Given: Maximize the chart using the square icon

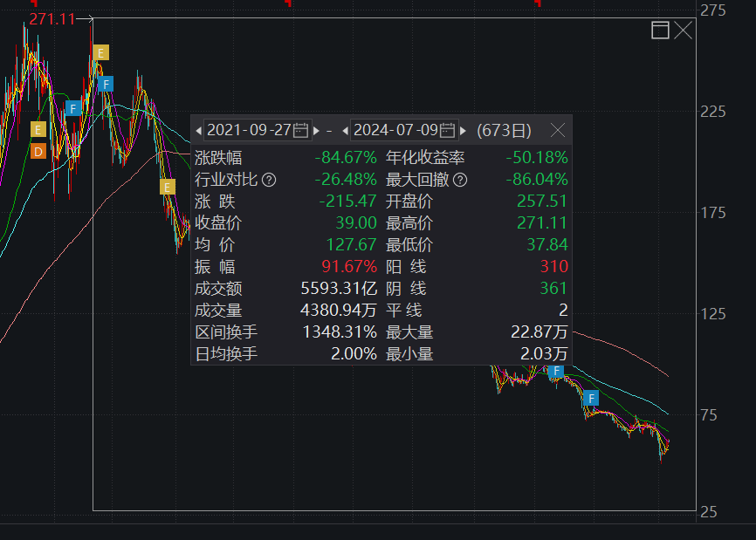Looking at the screenshot, I should 660,31.
